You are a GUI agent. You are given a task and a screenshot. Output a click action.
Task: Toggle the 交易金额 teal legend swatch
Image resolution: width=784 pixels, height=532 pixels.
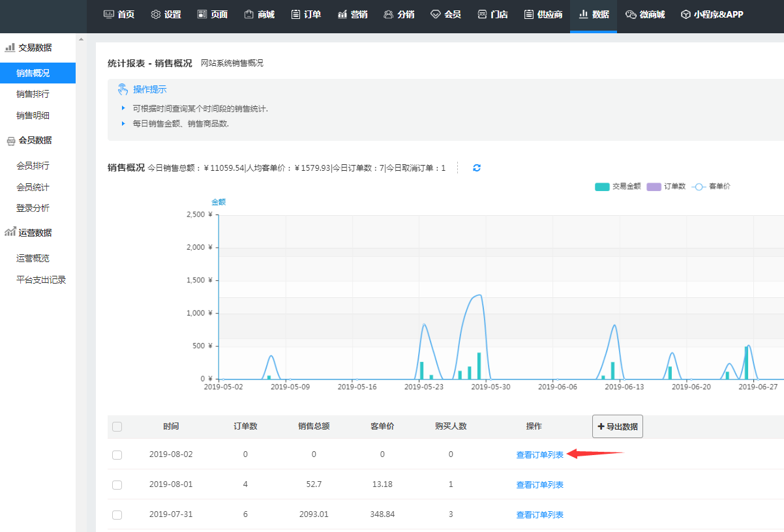[x=601, y=186]
